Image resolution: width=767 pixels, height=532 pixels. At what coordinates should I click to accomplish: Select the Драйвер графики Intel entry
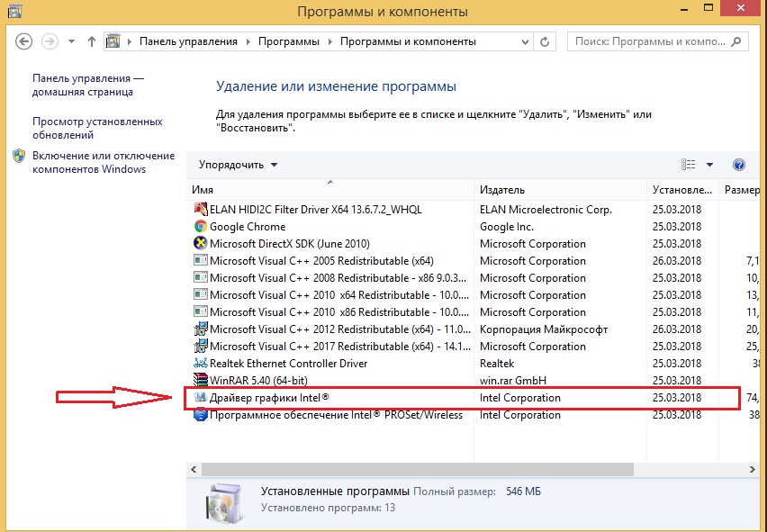pyautogui.click(x=270, y=398)
